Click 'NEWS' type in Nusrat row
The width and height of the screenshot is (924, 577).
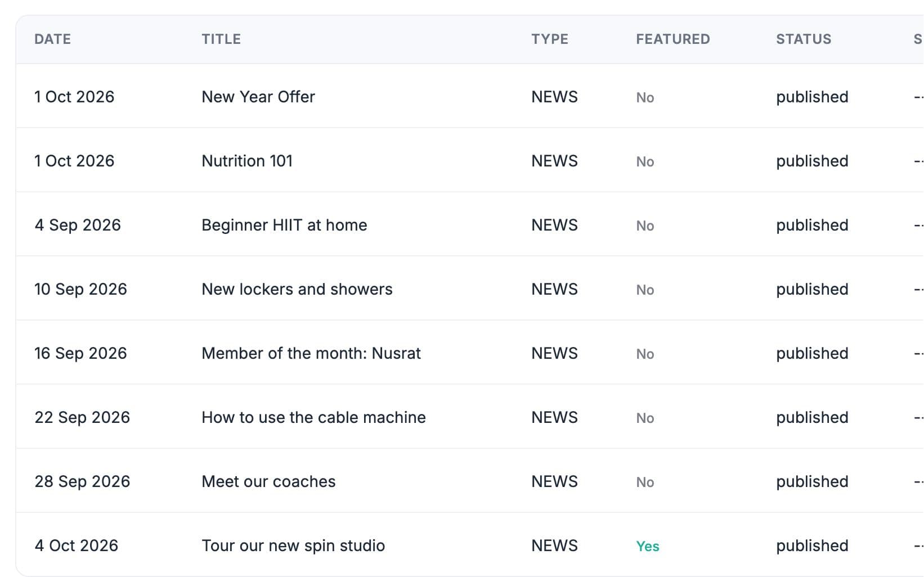(x=554, y=353)
